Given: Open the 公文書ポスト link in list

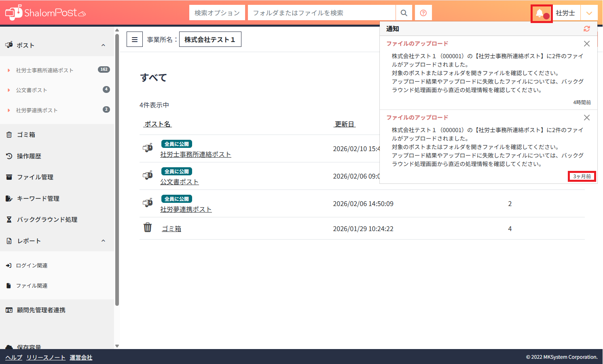Looking at the screenshot, I should pyautogui.click(x=179, y=182).
